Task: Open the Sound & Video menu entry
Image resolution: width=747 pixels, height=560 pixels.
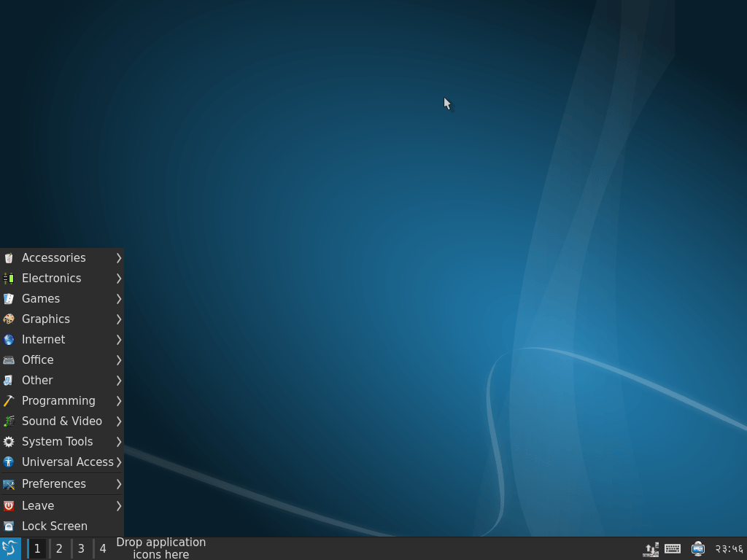Action: (62, 421)
